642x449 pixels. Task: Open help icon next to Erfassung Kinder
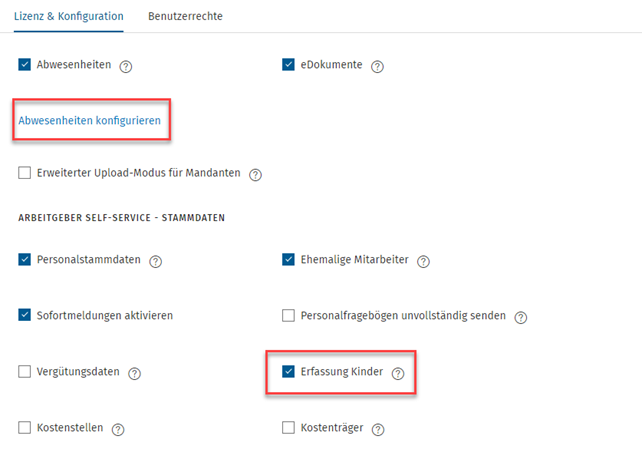(x=398, y=373)
